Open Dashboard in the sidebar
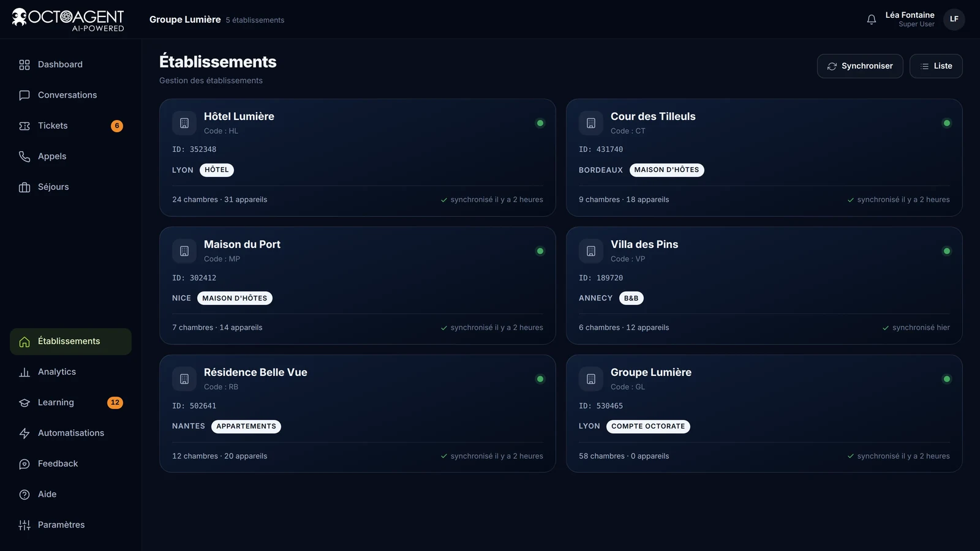Image resolution: width=980 pixels, height=551 pixels. pos(70,65)
